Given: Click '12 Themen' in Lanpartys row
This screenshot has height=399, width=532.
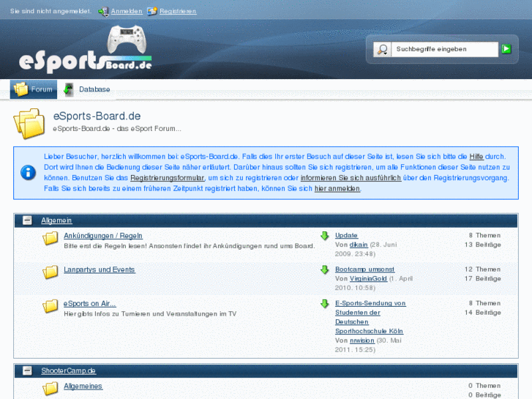Looking at the screenshot, I should [x=483, y=269].
